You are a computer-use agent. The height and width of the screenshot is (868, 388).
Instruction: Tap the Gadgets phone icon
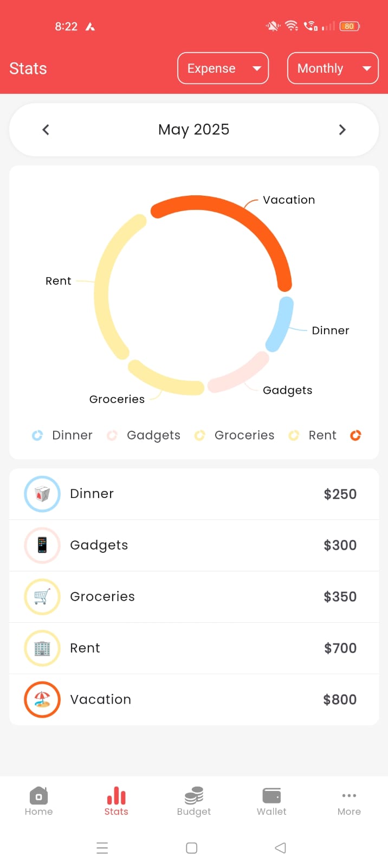coord(42,545)
